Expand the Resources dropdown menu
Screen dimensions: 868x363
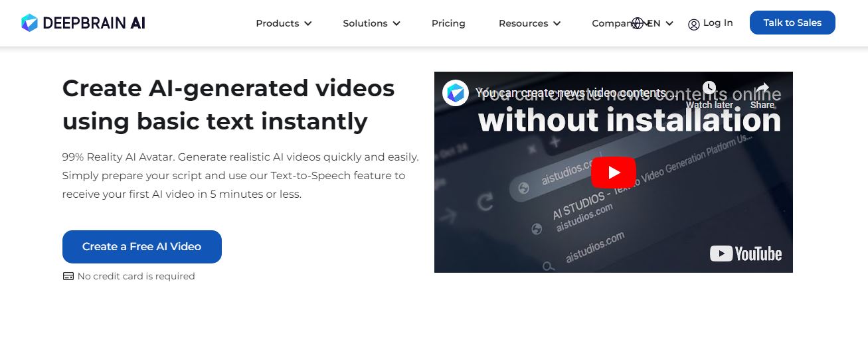point(529,23)
